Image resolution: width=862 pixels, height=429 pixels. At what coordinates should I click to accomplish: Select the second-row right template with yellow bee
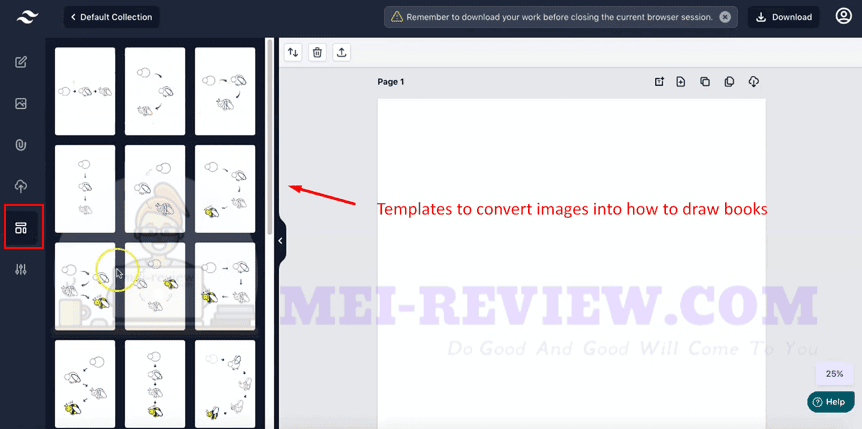coord(225,189)
